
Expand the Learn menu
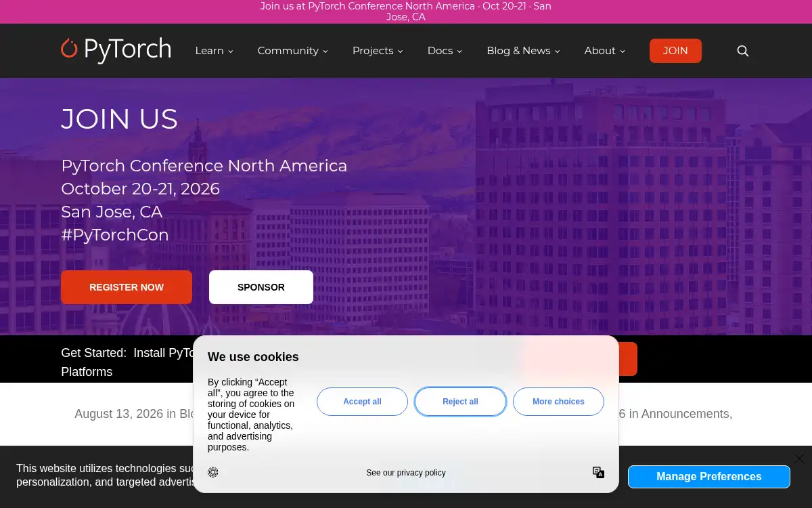tap(214, 51)
